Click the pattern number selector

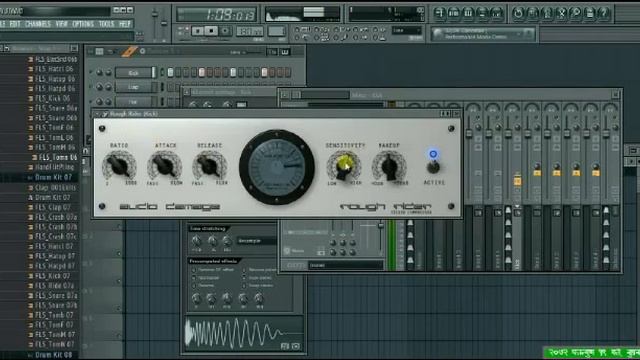pyautogui.click(x=276, y=31)
